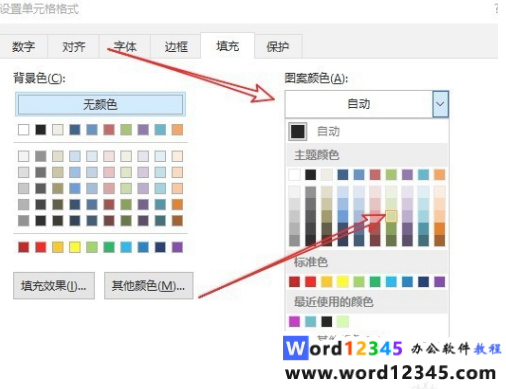This screenshot has height=389, width=506.
Task: Pick purple in dropdown 主题颜色 row
Action: pos(407,175)
